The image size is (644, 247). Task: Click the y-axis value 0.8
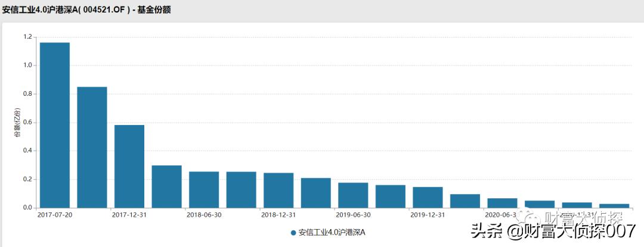[x=27, y=94]
